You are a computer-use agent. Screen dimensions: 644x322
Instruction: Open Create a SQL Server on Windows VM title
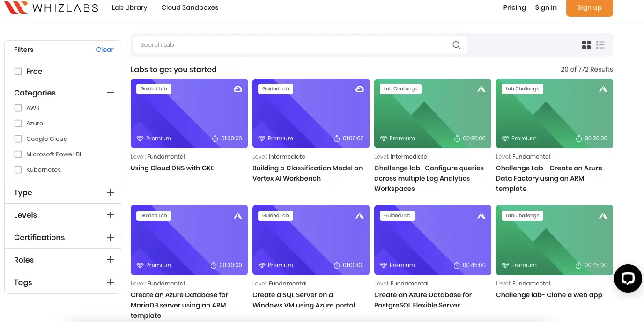[x=304, y=300]
